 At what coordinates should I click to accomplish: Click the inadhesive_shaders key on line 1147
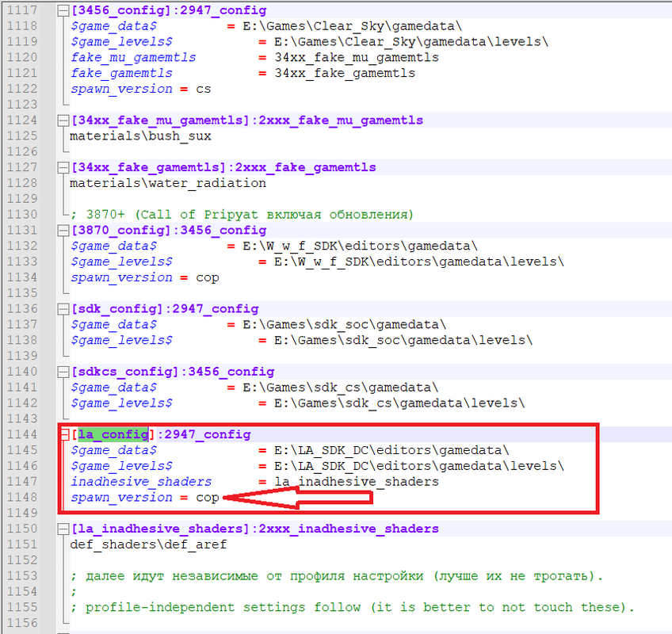(141, 482)
